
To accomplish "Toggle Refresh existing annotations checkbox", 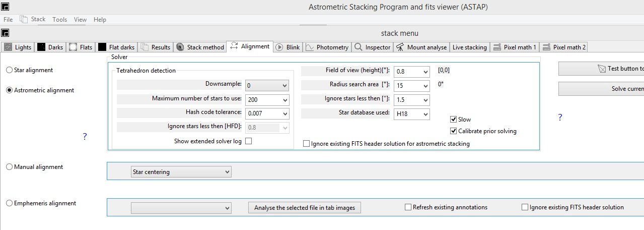I will tap(408, 207).
